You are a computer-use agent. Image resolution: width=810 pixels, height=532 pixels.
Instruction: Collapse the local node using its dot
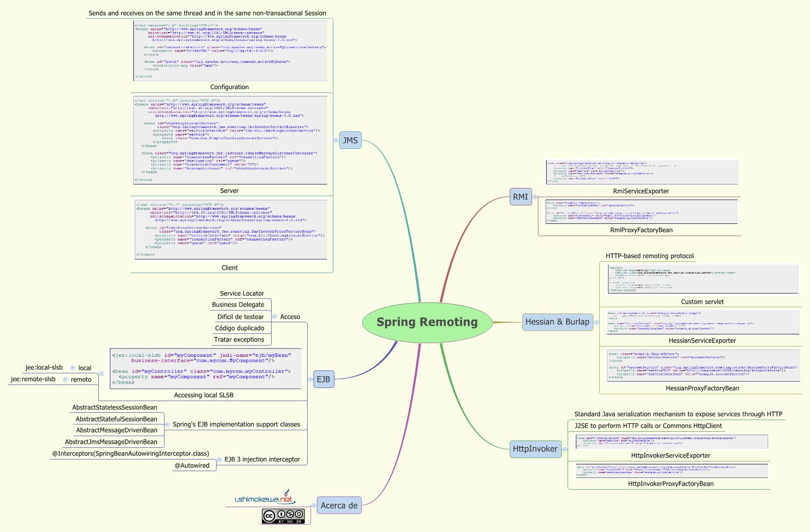(72, 367)
